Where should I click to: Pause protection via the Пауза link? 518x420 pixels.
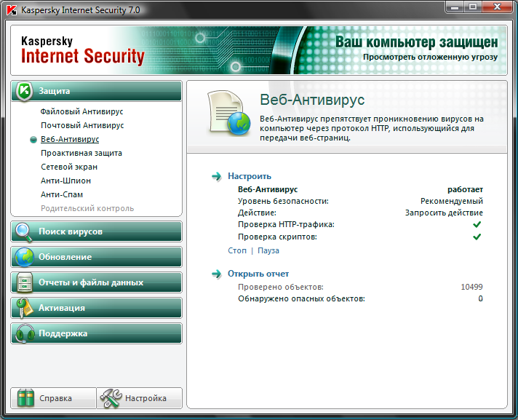(268, 250)
